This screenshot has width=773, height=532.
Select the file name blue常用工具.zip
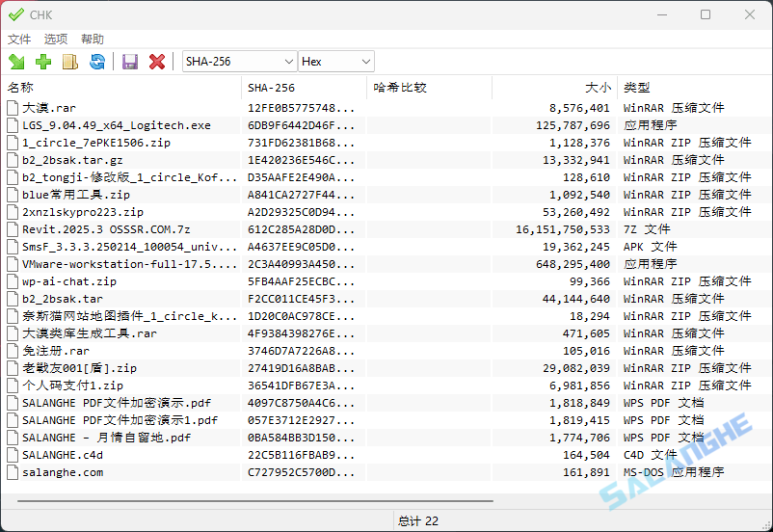pos(76,195)
